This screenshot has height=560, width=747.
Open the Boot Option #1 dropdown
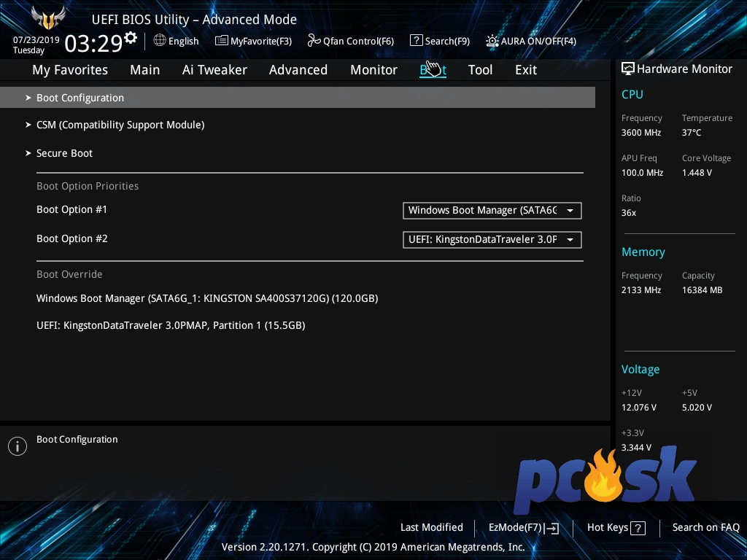point(492,211)
